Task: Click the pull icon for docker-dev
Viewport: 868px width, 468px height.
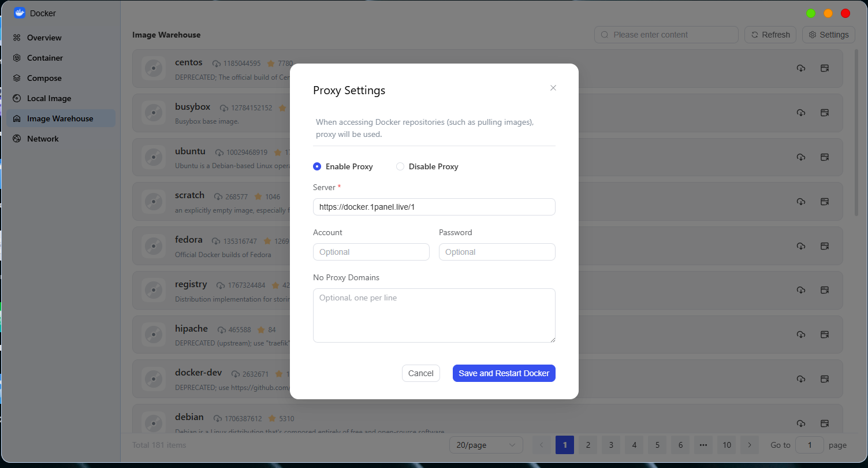Action: pos(801,379)
